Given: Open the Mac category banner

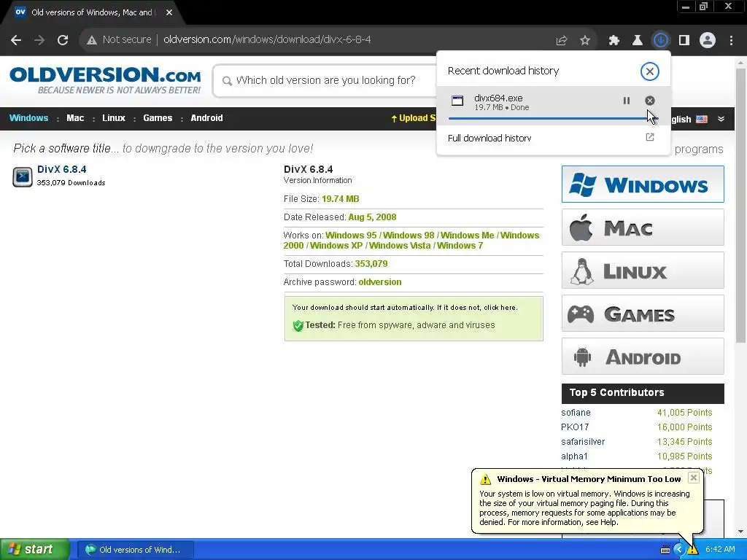Looking at the screenshot, I should point(643,227).
